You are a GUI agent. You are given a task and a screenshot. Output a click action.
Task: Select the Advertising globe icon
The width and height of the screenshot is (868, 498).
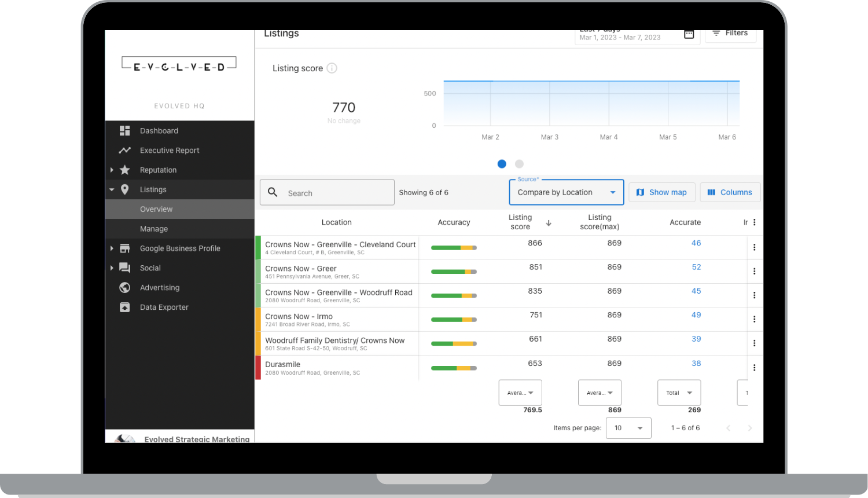tap(124, 287)
